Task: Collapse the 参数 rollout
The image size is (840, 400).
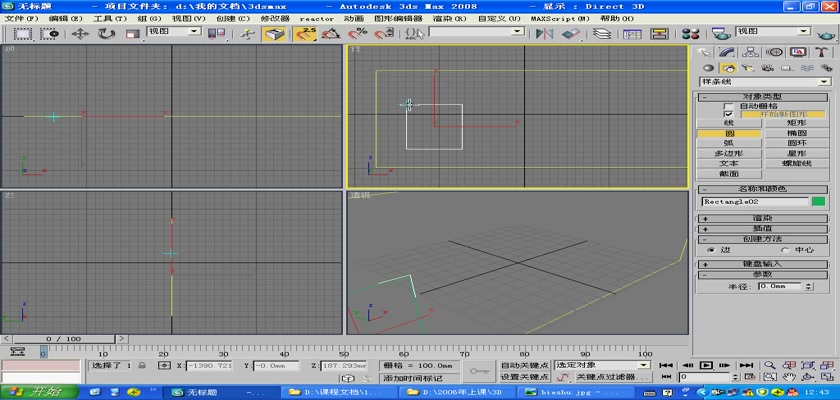Action: (x=763, y=274)
